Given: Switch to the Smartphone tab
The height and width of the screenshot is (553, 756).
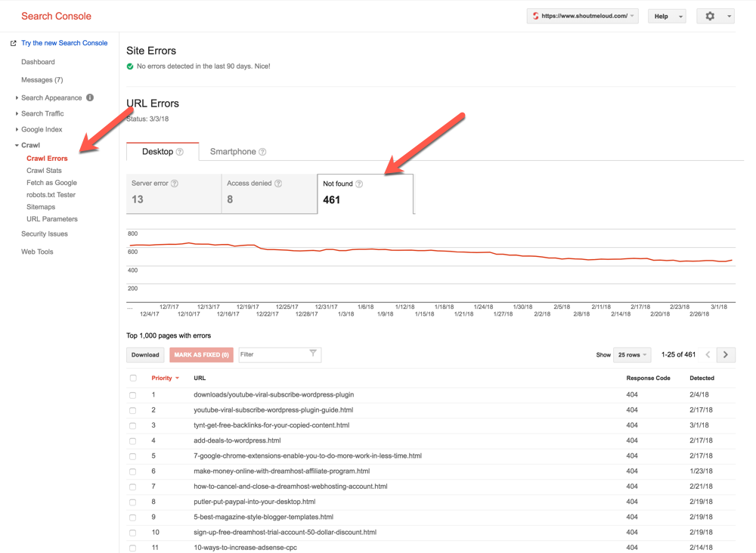Looking at the screenshot, I should (233, 152).
